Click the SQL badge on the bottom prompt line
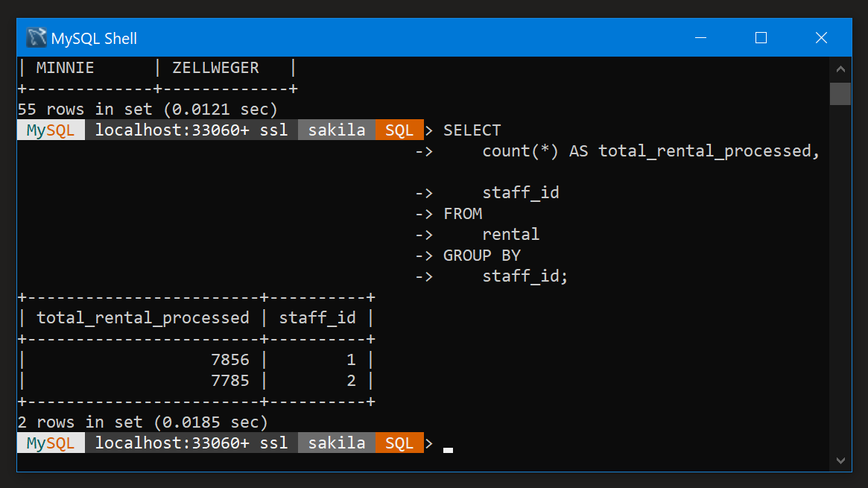 pos(399,442)
